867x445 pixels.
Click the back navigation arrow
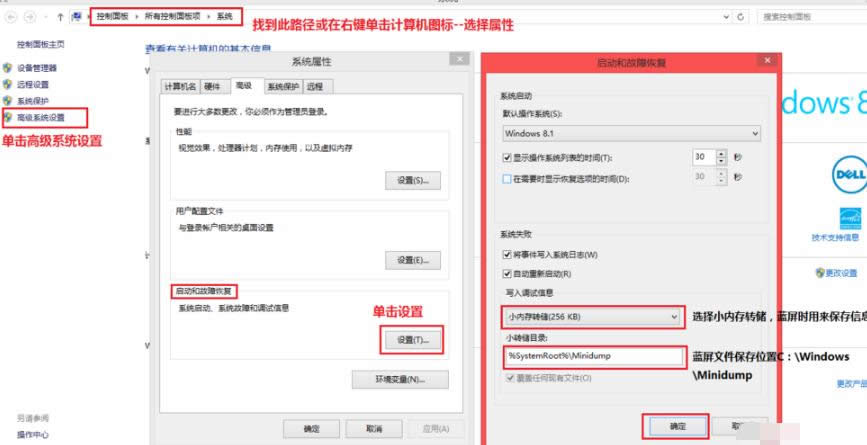12,18
